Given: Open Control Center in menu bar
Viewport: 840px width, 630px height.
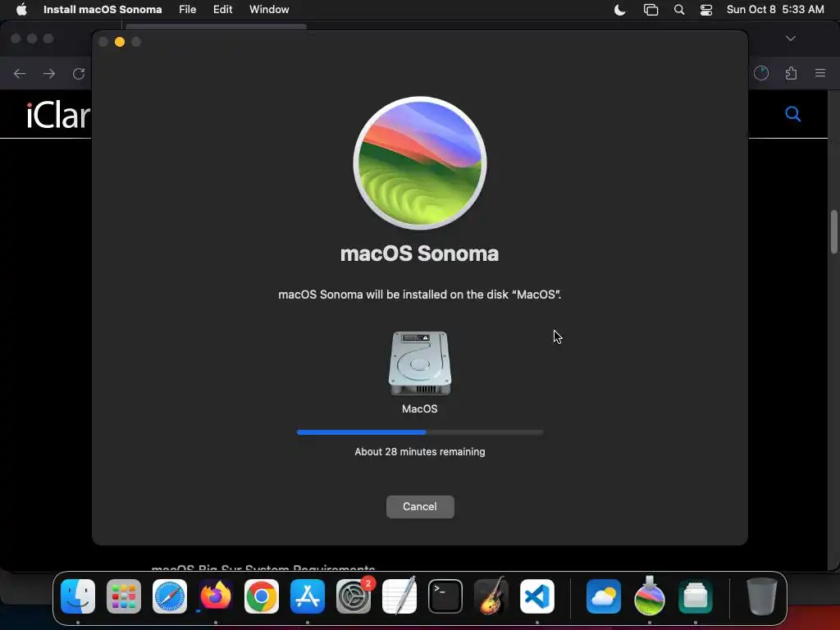Looking at the screenshot, I should pyautogui.click(x=706, y=10).
